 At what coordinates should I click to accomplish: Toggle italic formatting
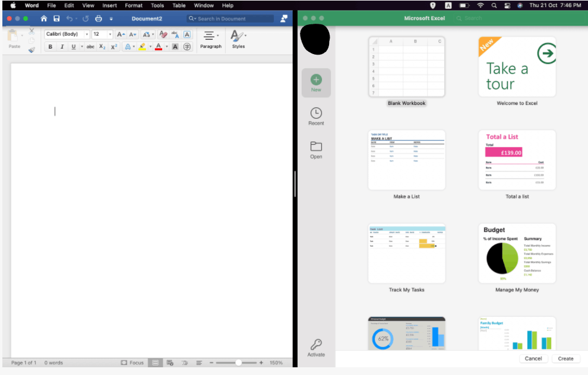click(62, 47)
